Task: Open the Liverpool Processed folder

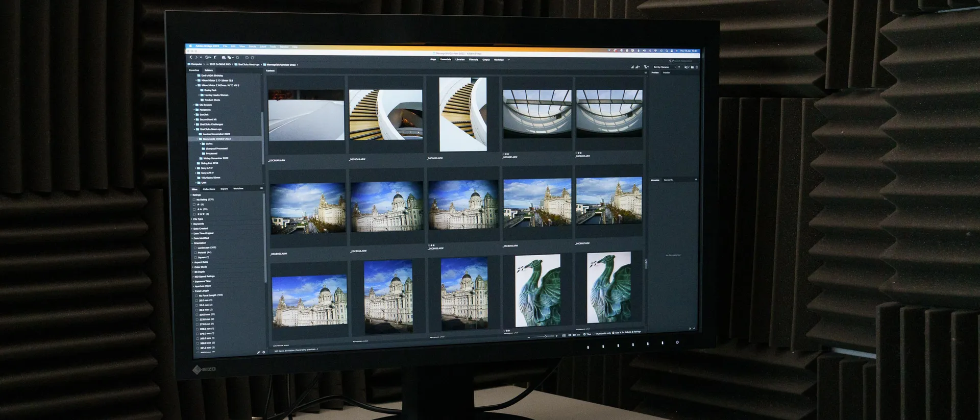Action: 216,149
